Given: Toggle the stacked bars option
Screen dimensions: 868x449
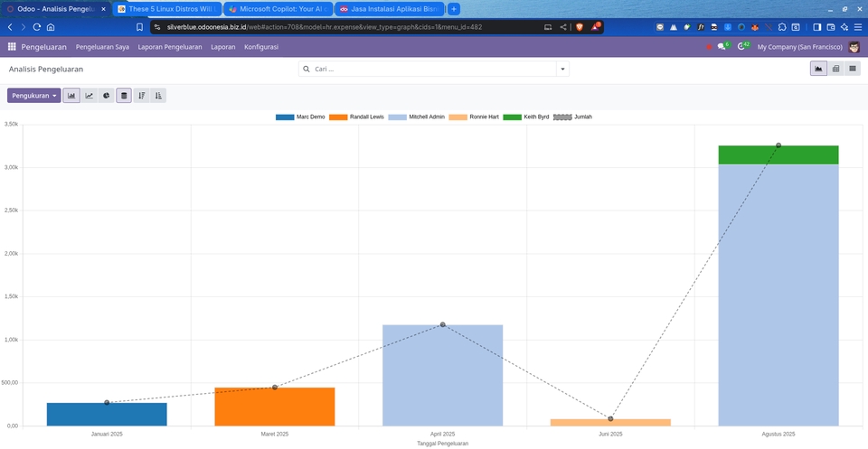Looking at the screenshot, I should click(x=124, y=95).
